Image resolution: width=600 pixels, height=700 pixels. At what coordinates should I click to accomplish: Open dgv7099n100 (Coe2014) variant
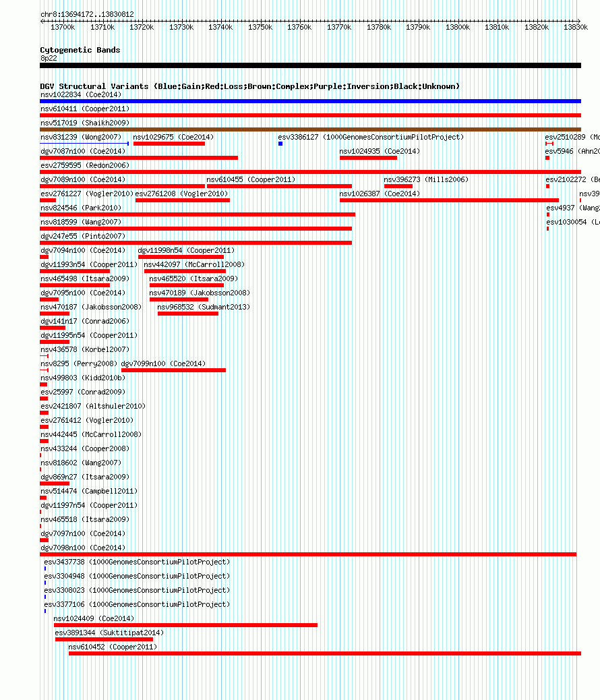pyautogui.click(x=163, y=364)
